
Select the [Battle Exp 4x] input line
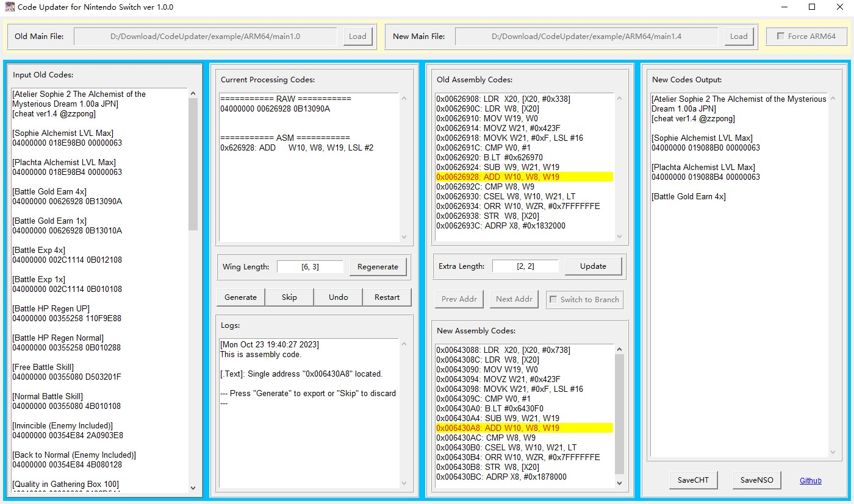click(x=38, y=250)
